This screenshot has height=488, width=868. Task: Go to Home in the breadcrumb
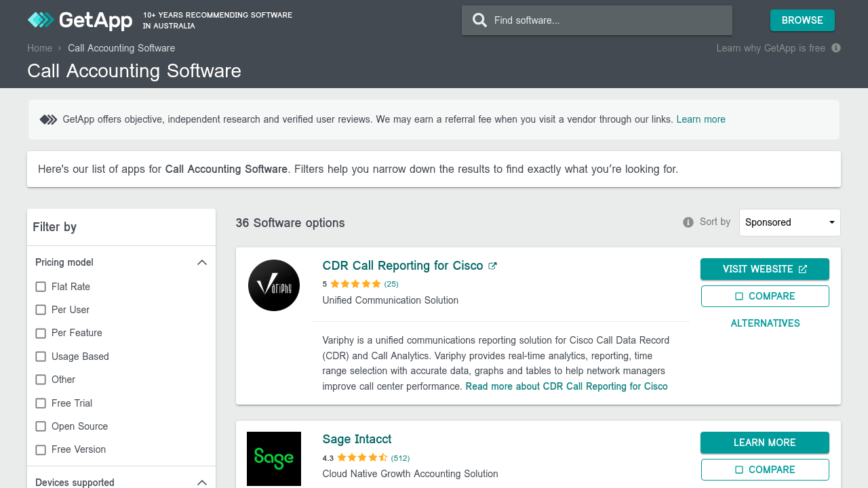[39, 48]
